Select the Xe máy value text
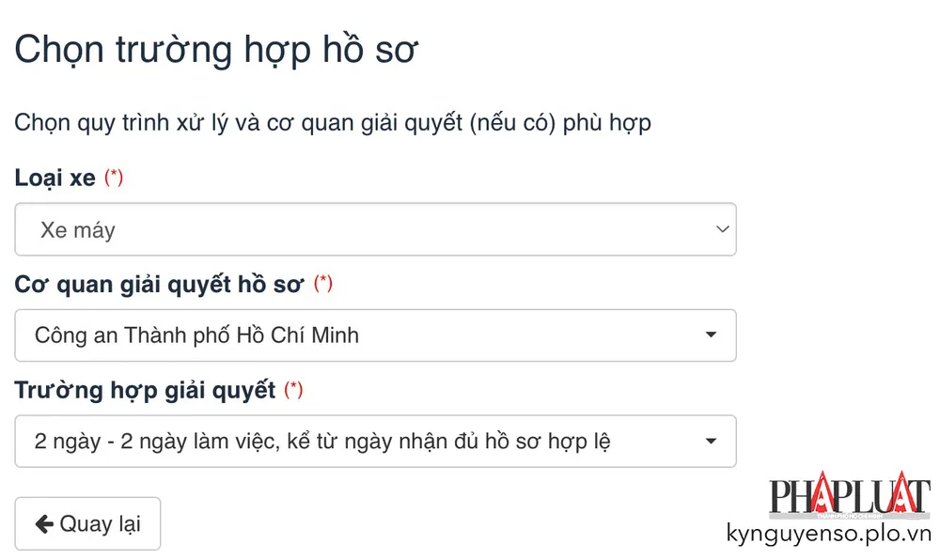This screenshot has width=940, height=560. [76, 228]
